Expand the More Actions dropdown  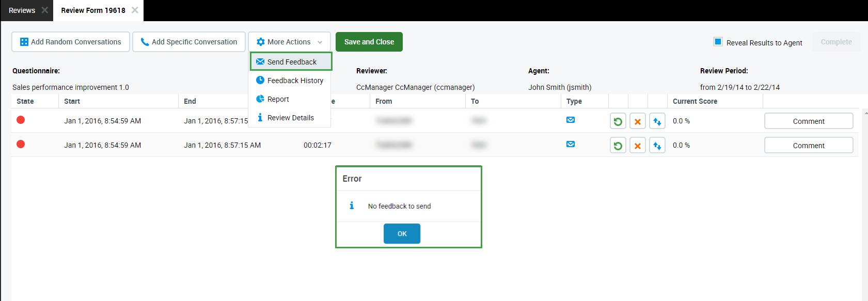tap(289, 42)
